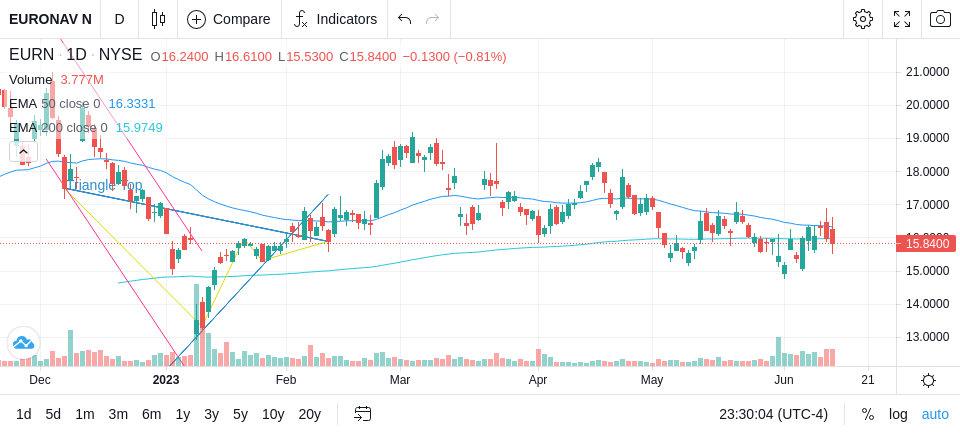This screenshot has height=433, width=960.
Task: Set date range to 5y
Action: 240,415
